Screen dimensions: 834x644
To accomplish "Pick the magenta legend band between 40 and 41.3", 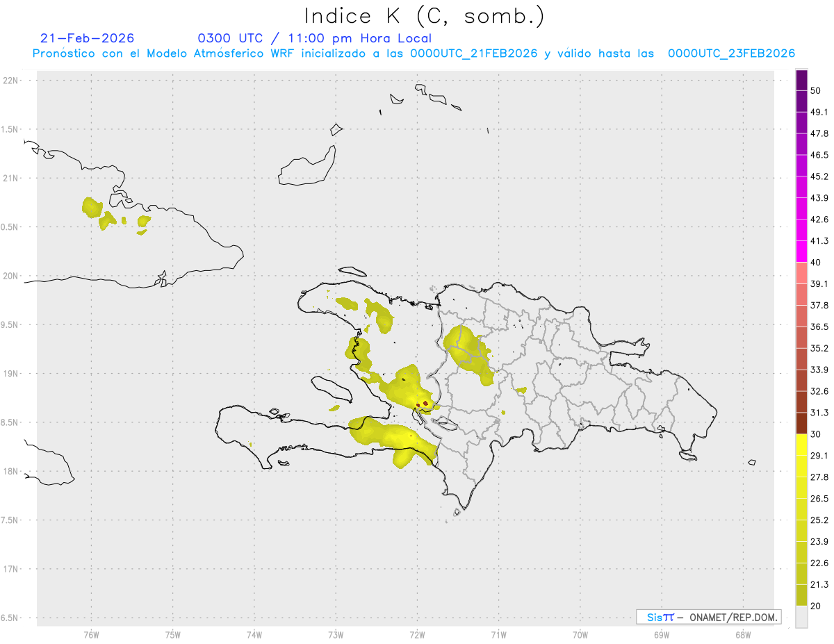I will coord(801,251).
